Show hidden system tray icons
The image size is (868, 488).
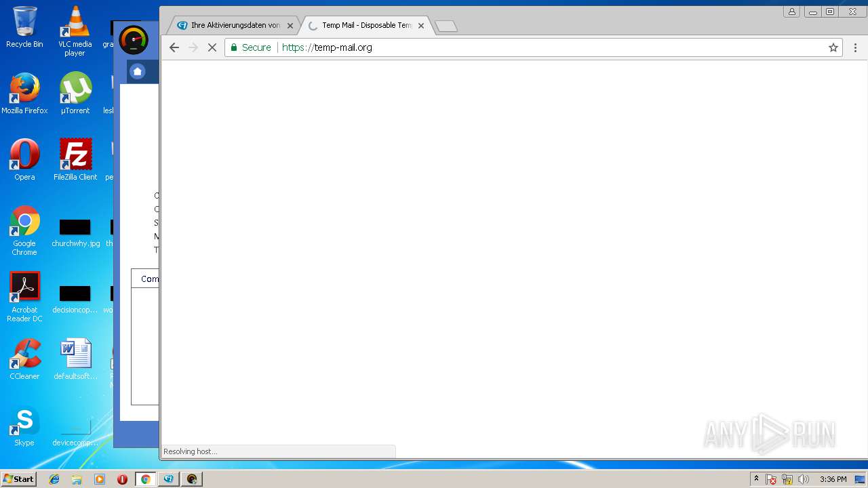tap(756, 479)
